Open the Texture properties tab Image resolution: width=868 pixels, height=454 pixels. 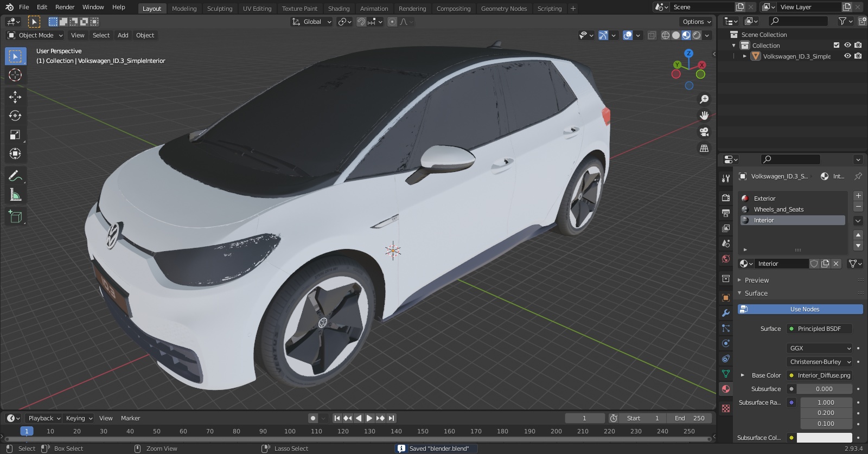726,408
